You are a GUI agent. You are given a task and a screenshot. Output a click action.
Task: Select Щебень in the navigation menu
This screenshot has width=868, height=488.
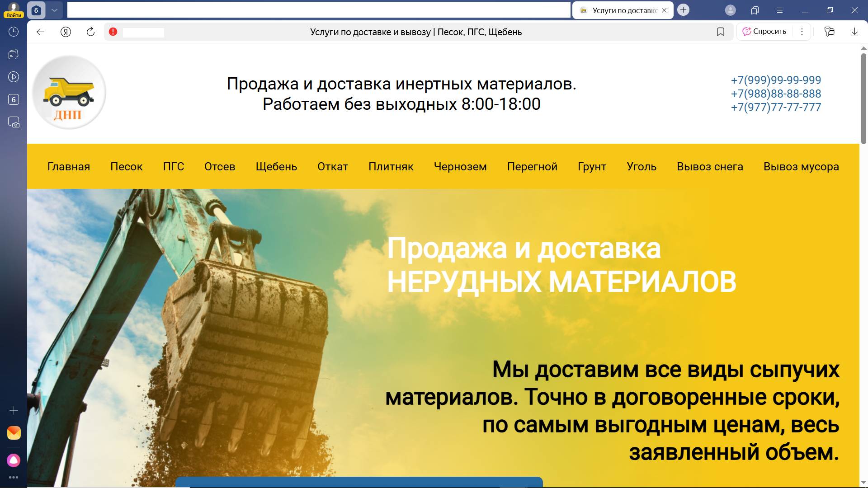tap(276, 166)
